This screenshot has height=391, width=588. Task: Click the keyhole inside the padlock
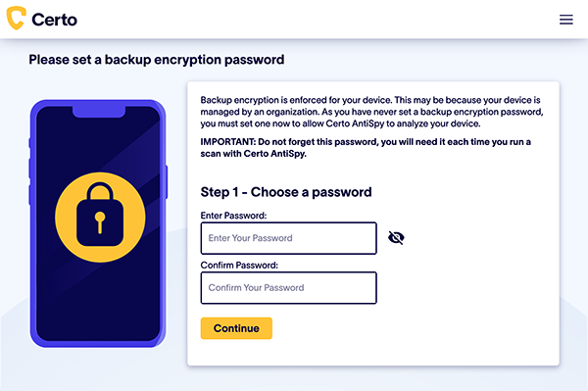coord(100,221)
